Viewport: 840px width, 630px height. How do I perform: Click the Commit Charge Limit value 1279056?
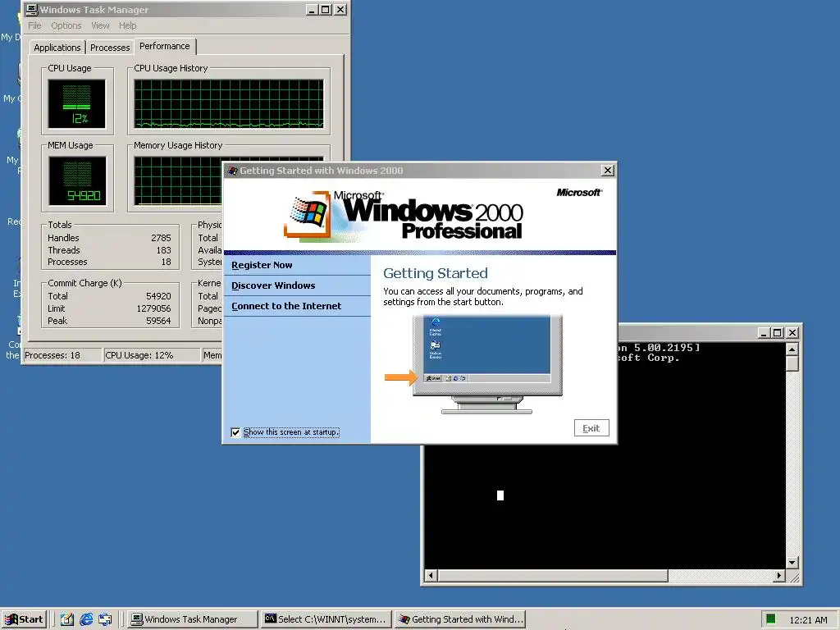click(x=153, y=308)
